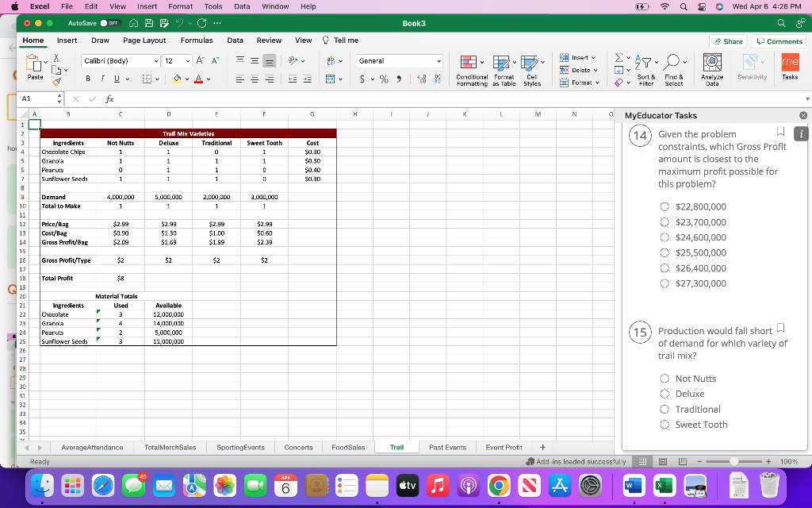Open the font size dropdown
Image resolution: width=812 pixels, height=508 pixels.
(177, 60)
